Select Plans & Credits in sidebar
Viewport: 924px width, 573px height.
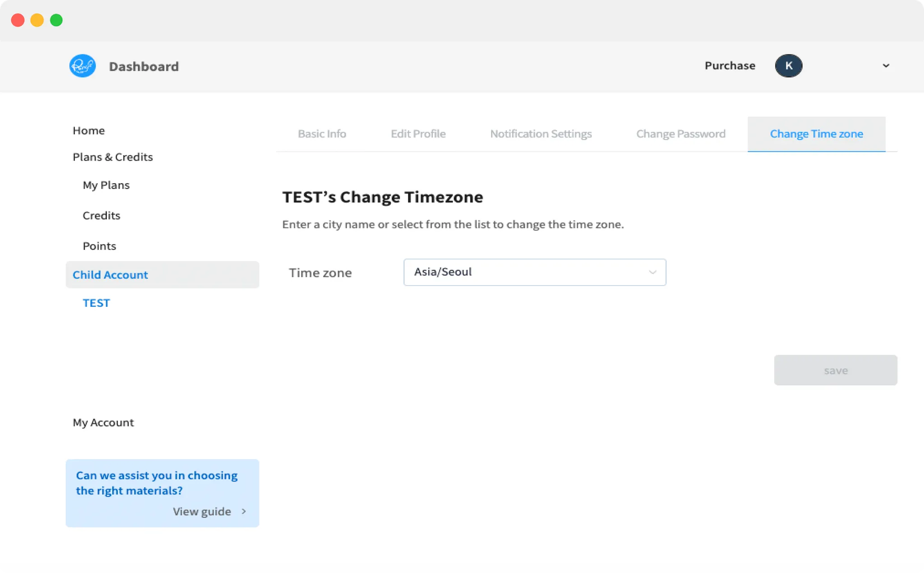(112, 157)
